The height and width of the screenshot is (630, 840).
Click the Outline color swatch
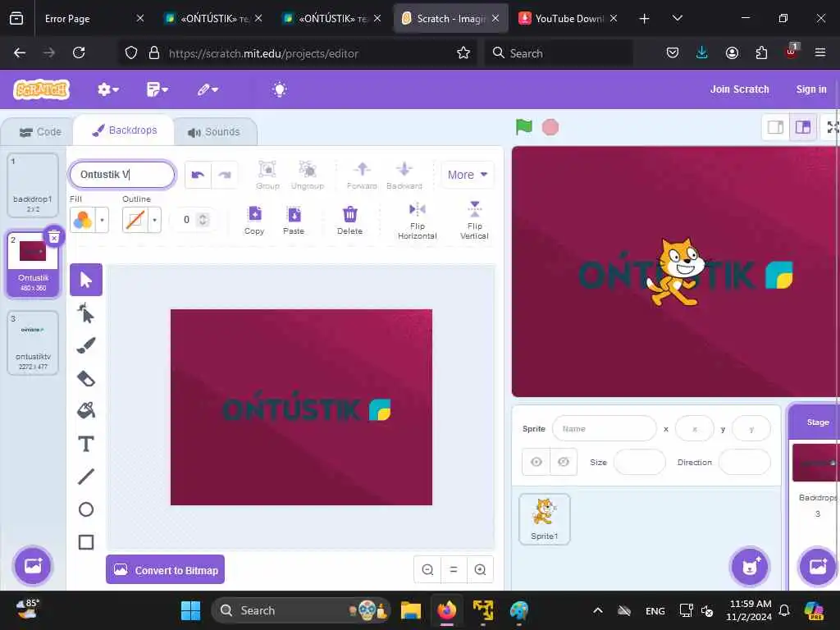tap(135, 220)
